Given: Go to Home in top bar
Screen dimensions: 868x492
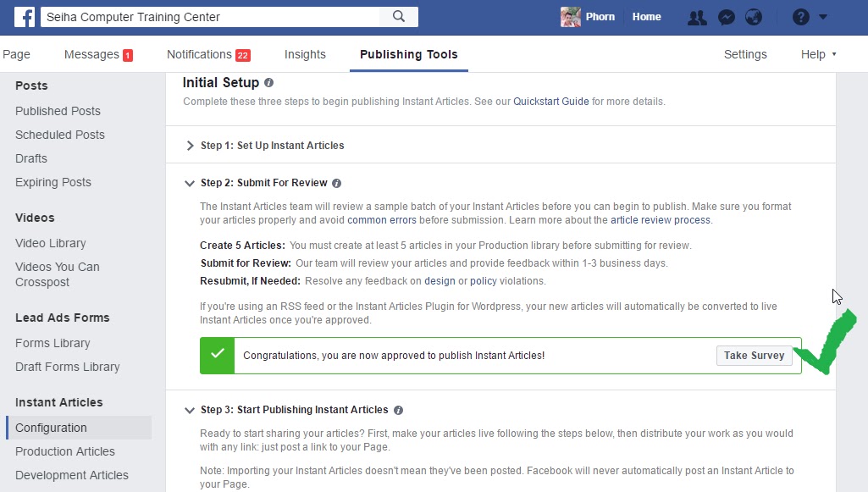Looking at the screenshot, I should click(647, 17).
